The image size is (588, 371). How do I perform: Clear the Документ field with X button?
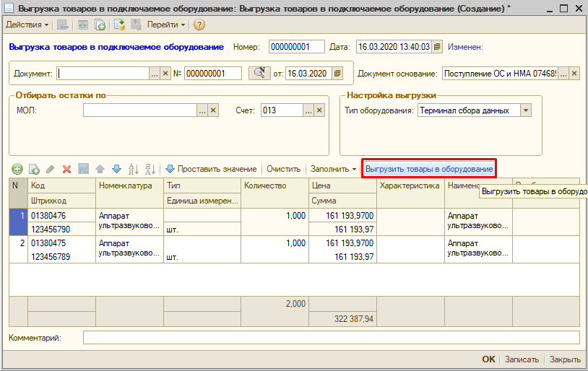click(165, 74)
